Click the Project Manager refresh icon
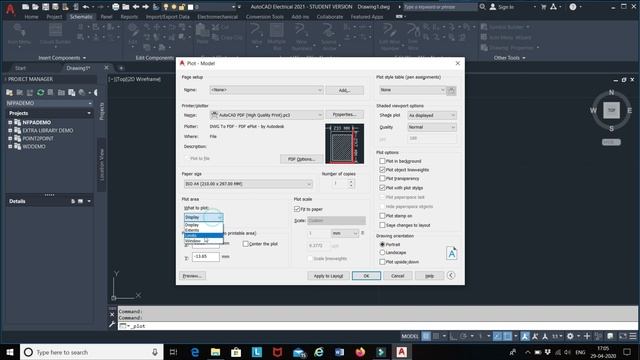This screenshot has height=360, width=640. [x=40, y=93]
